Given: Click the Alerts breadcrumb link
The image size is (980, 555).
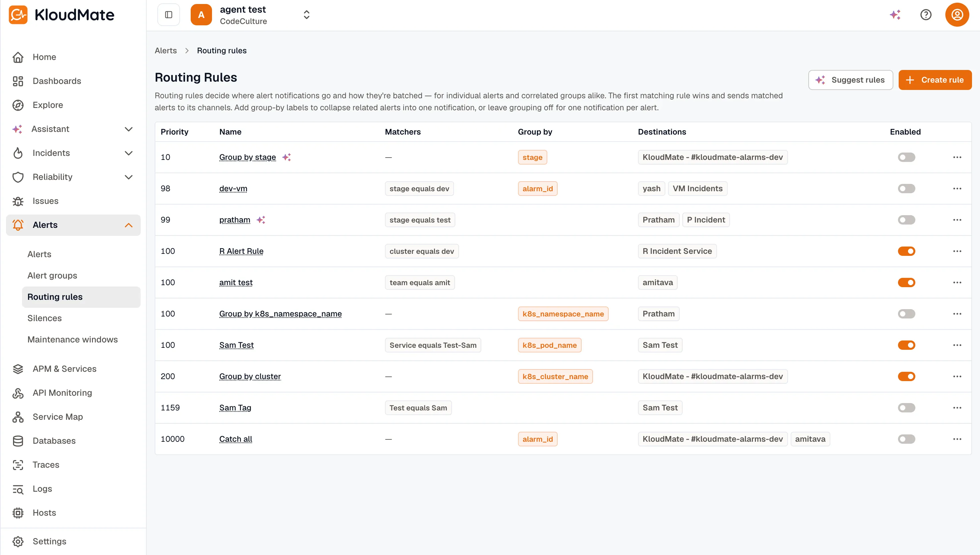Looking at the screenshot, I should pos(165,51).
